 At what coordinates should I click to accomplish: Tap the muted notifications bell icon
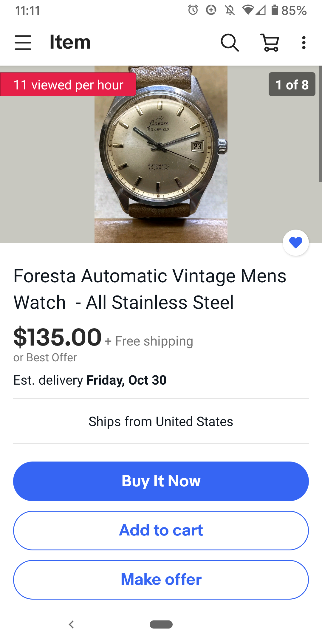(x=230, y=10)
